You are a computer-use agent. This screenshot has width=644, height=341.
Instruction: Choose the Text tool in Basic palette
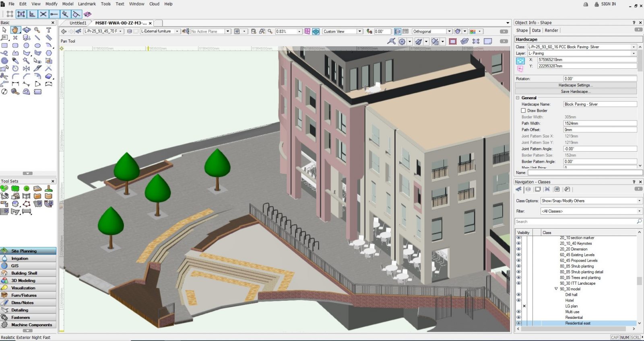point(49,30)
